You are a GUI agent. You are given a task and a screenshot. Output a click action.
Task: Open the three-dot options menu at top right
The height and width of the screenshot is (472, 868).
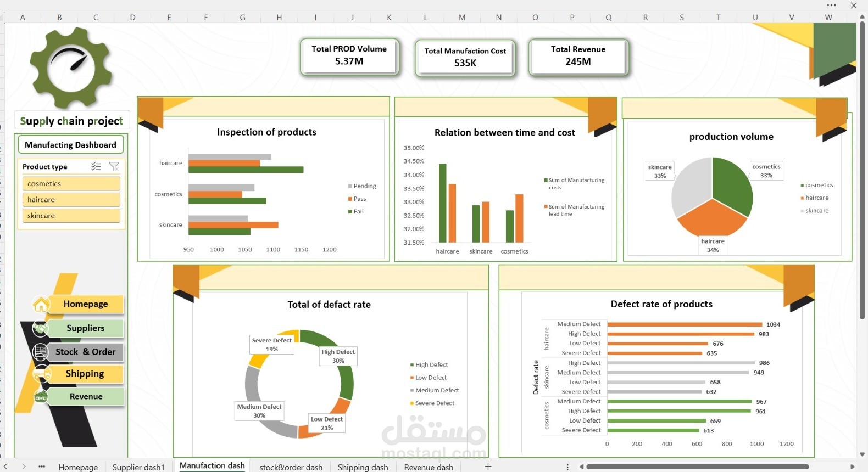click(832, 5)
